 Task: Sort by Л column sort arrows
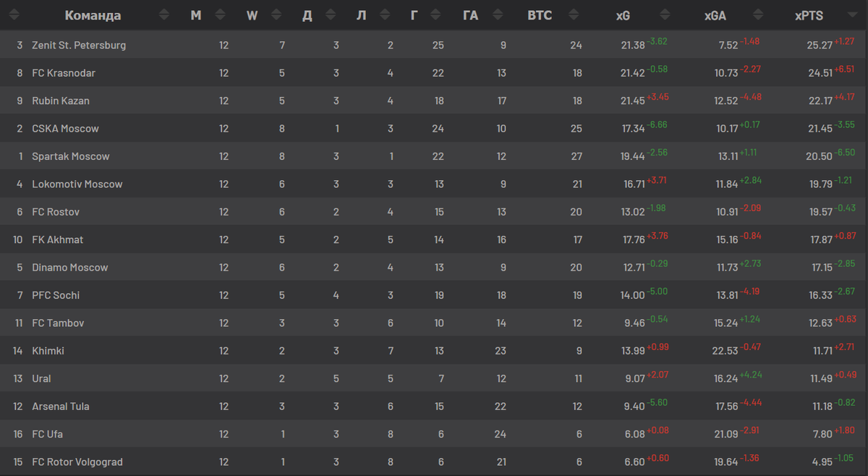[384, 15]
